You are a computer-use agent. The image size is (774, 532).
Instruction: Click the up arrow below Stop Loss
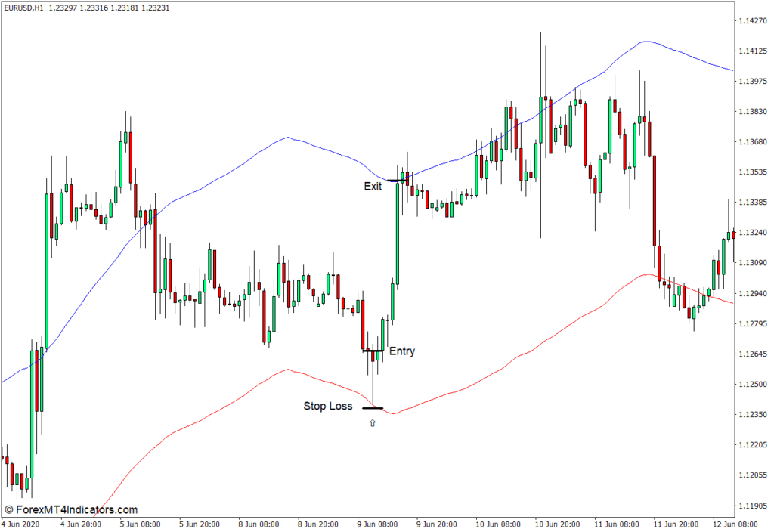[372, 423]
